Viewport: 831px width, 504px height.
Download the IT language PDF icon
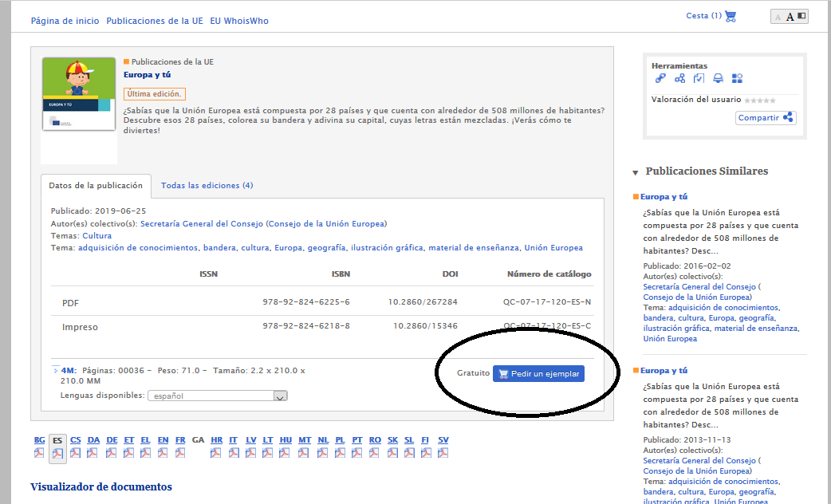click(234, 453)
